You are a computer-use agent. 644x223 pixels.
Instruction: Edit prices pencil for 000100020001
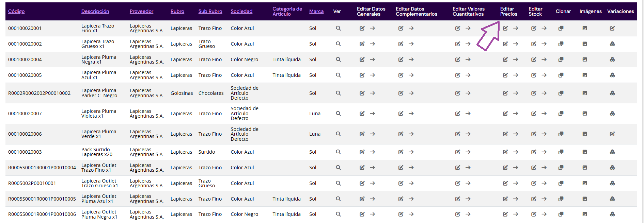click(x=505, y=28)
